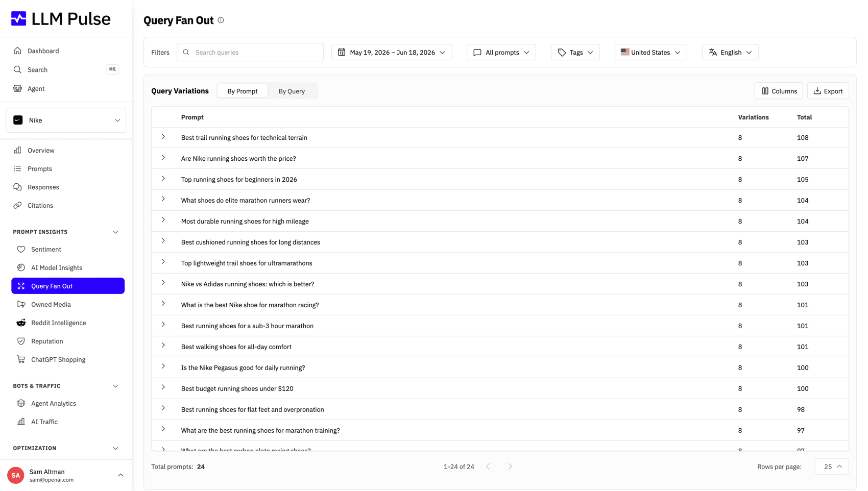868x491 pixels.
Task: Collapse the Optimization section
Action: (x=115, y=448)
